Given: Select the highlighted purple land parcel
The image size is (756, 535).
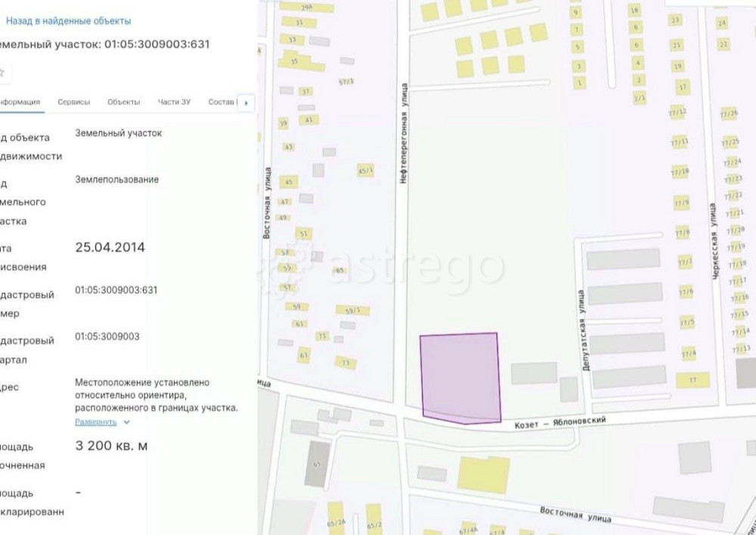Looking at the screenshot, I should tap(461, 376).
